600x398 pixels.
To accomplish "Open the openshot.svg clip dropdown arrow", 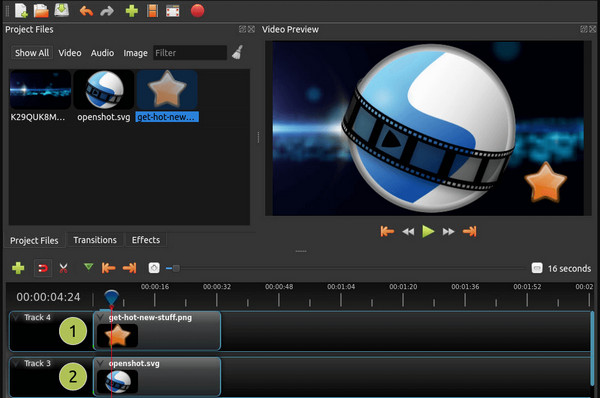I will pyautogui.click(x=100, y=363).
